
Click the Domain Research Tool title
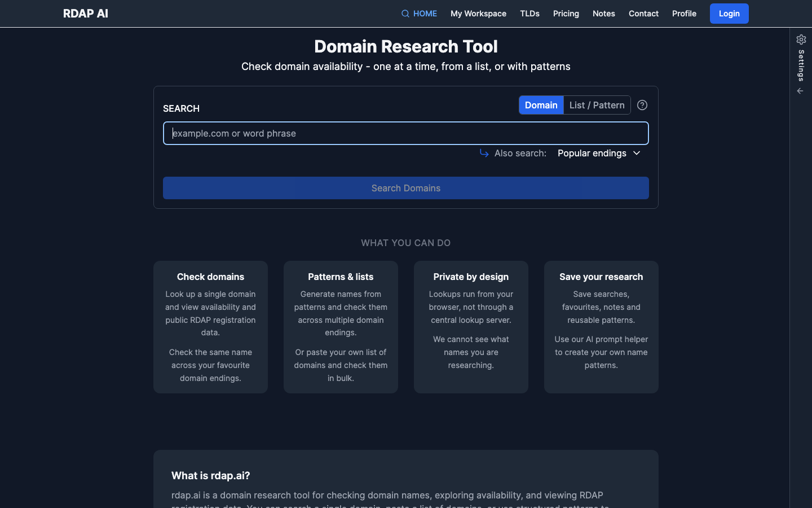point(406,46)
